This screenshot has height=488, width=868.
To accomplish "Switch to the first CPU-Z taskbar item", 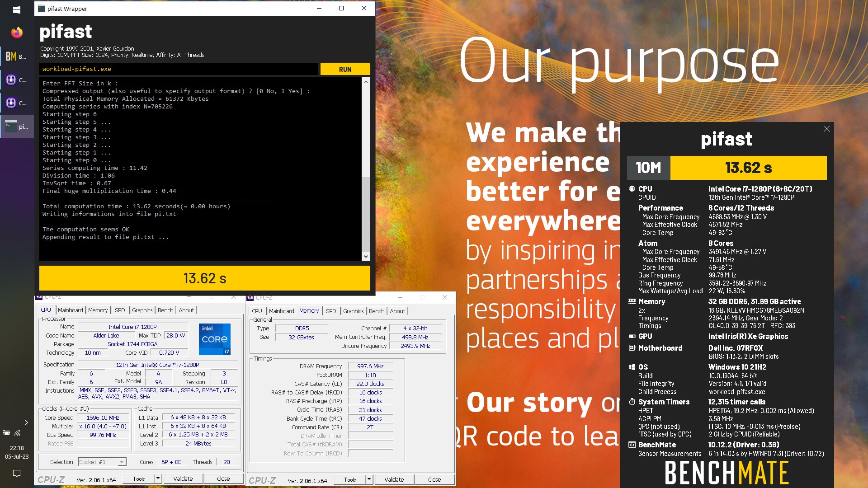I will pos(17,80).
